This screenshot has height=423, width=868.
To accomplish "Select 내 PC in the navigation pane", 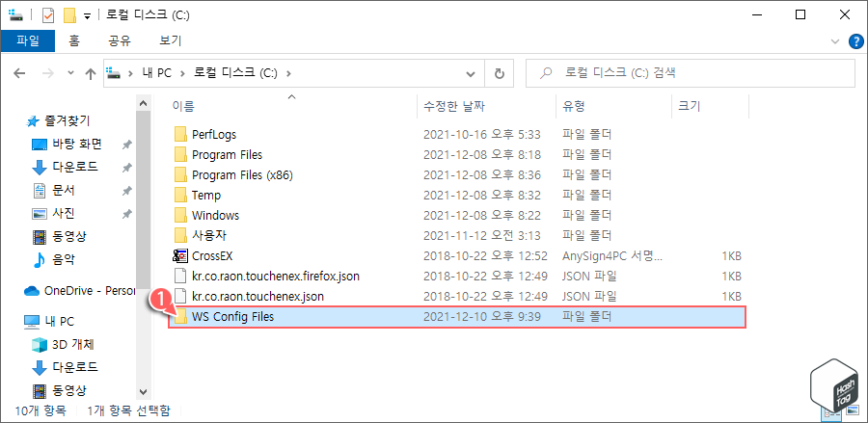I will click(59, 321).
